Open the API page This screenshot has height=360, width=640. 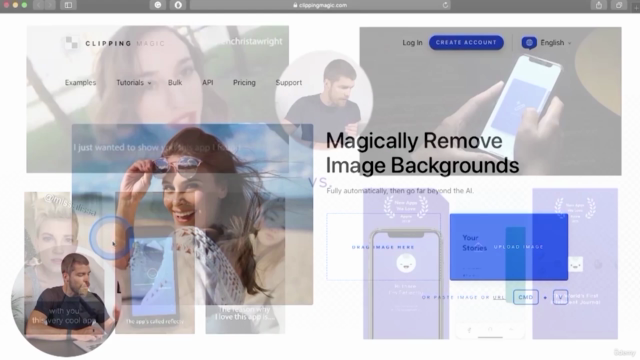click(207, 82)
